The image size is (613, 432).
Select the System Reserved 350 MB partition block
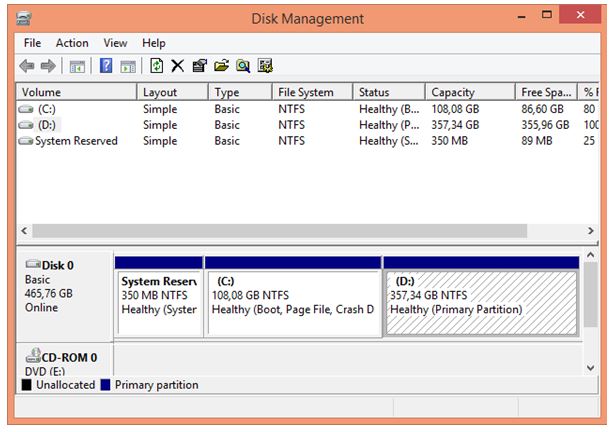point(159,297)
